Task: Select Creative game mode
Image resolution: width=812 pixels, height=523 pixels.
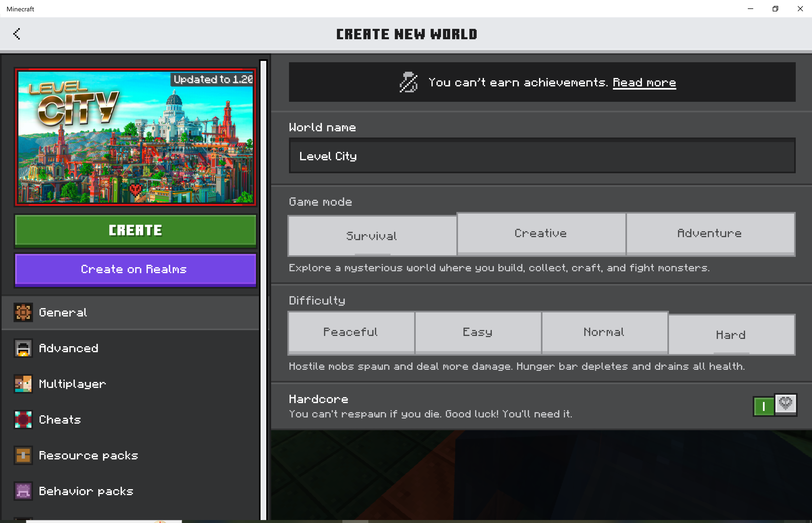Action: point(541,233)
